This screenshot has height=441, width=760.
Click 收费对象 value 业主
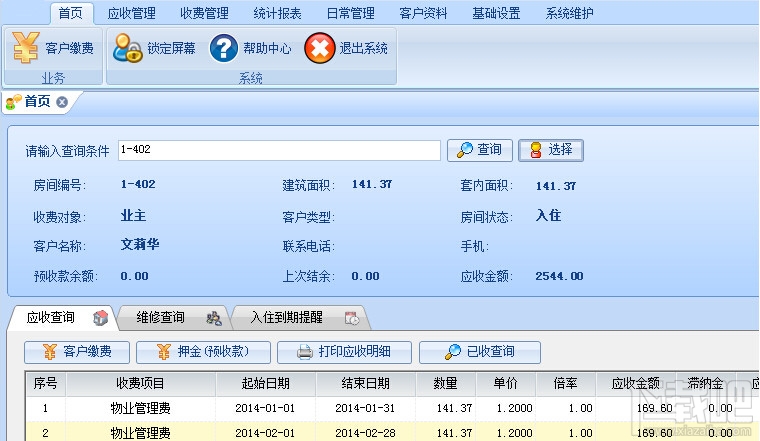click(133, 215)
